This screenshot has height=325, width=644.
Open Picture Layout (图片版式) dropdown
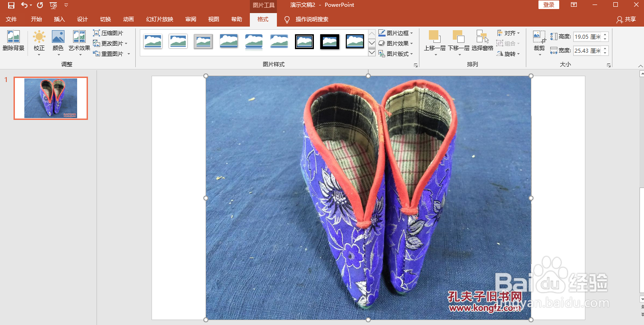tap(396, 54)
